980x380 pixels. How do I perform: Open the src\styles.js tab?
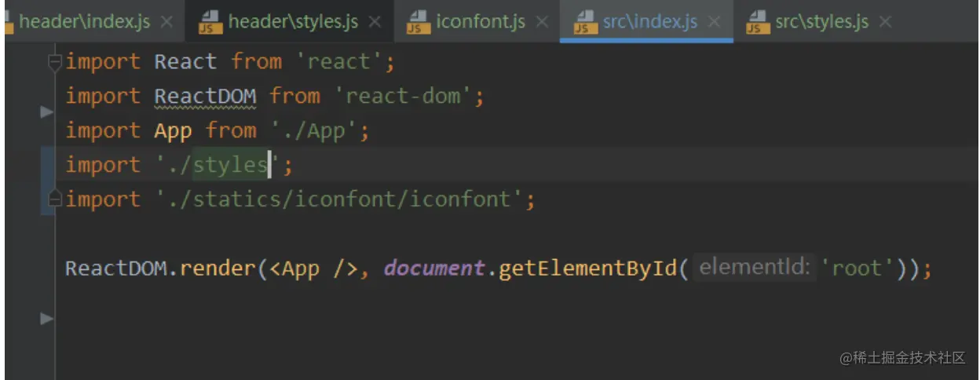[x=818, y=21]
